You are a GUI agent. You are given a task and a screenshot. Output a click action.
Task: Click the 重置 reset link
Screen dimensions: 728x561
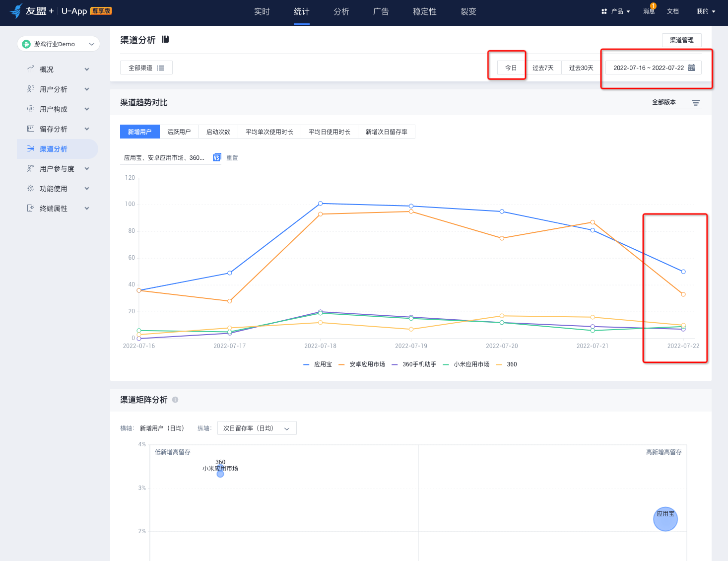(x=232, y=158)
